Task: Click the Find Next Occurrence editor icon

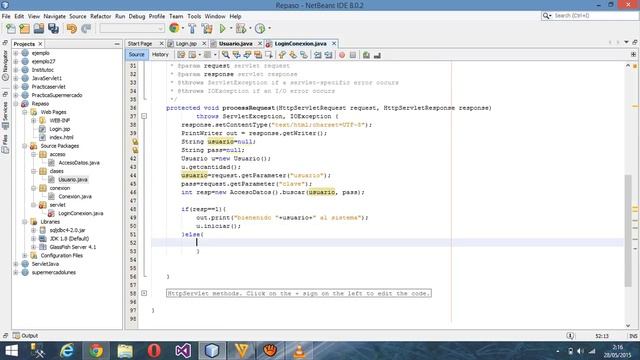Action: pos(247,55)
